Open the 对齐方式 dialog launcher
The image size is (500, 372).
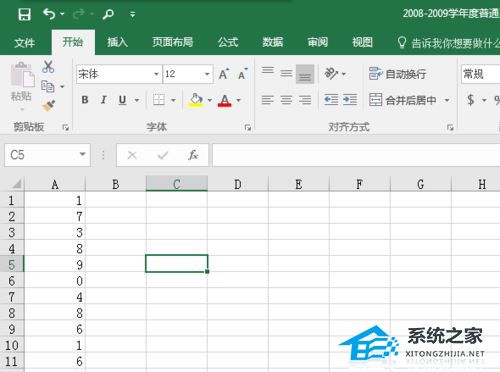[450, 127]
